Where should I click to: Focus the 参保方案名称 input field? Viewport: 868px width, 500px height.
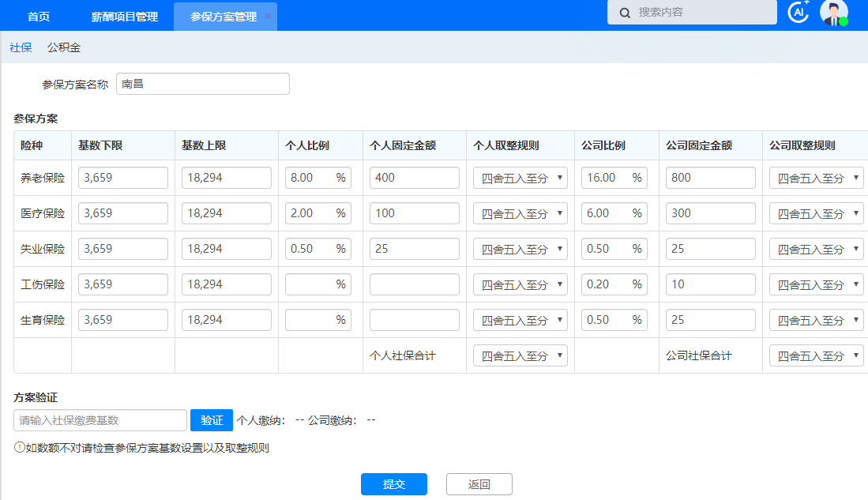tap(202, 84)
